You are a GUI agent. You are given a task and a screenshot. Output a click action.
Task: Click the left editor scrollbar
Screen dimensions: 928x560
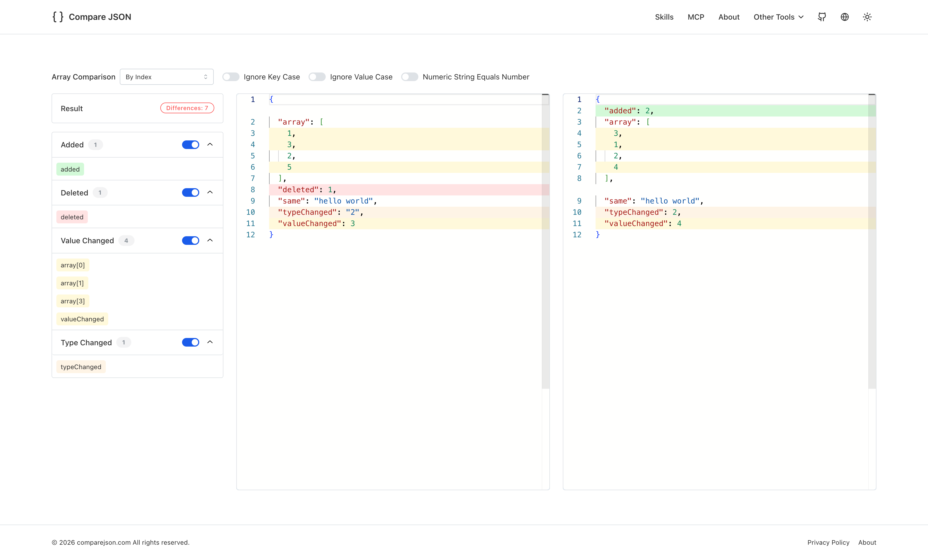tap(545, 241)
